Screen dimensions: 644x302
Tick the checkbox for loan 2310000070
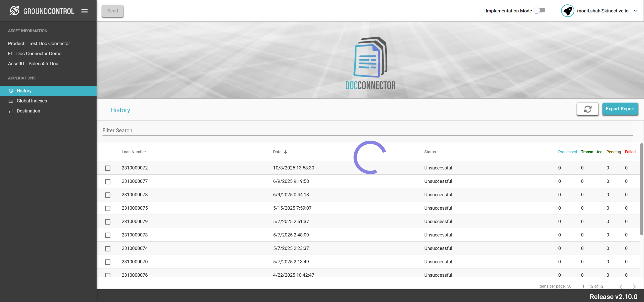108,262
